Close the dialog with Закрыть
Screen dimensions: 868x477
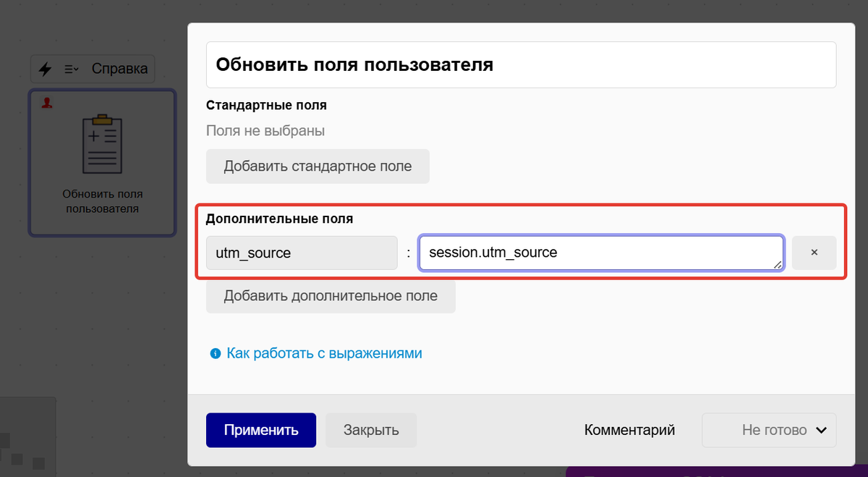(x=370, y=430)
